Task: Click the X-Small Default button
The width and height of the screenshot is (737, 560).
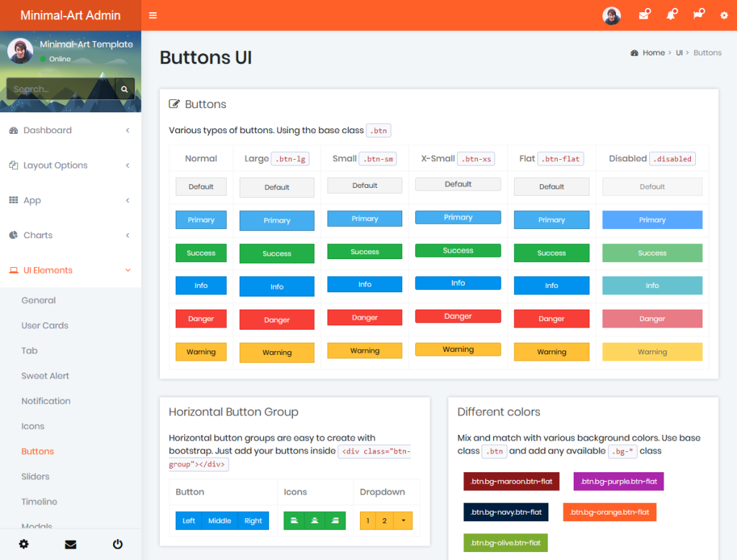Action: (x=458, y=184)
